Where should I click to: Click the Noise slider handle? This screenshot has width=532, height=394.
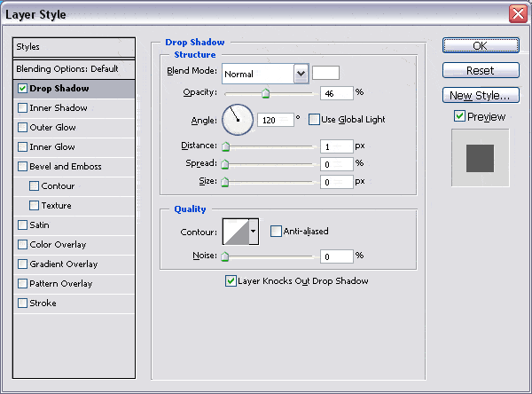(x=225, y=256)
